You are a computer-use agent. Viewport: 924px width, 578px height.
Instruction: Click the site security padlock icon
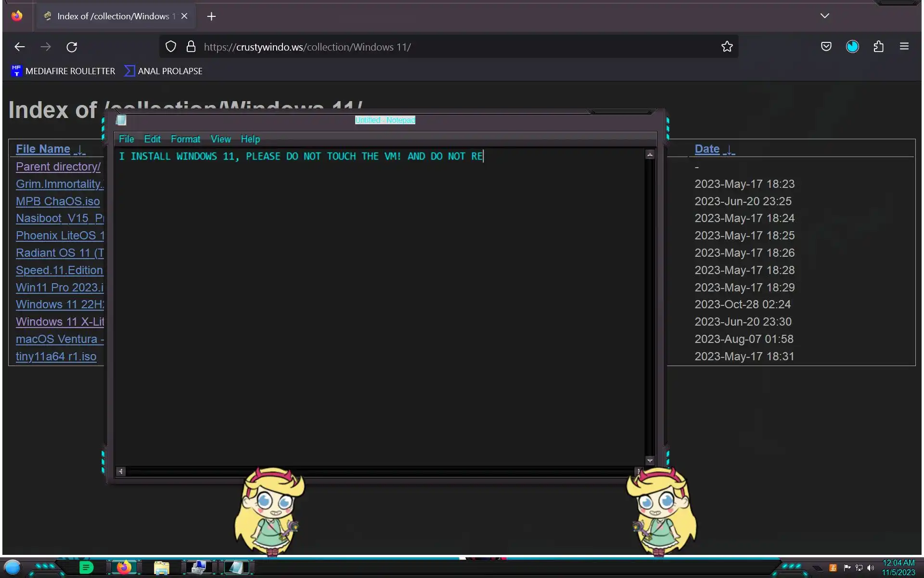pyautogui.click(x=191, y=47)
